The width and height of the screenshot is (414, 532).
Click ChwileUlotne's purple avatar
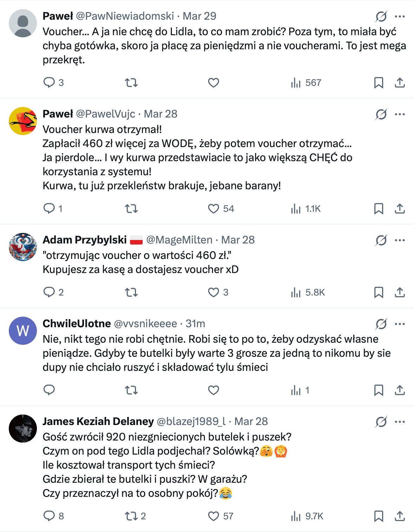click(23, 330)
